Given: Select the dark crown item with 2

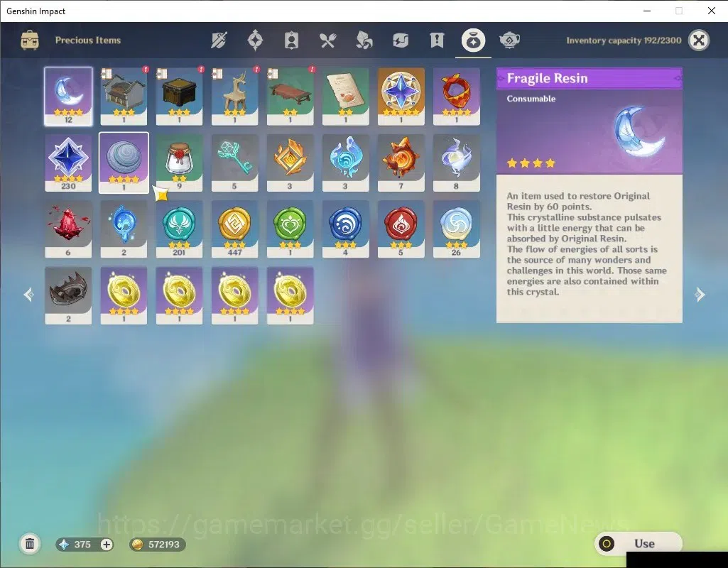Looking at the screenshot, I should point(68,295).
